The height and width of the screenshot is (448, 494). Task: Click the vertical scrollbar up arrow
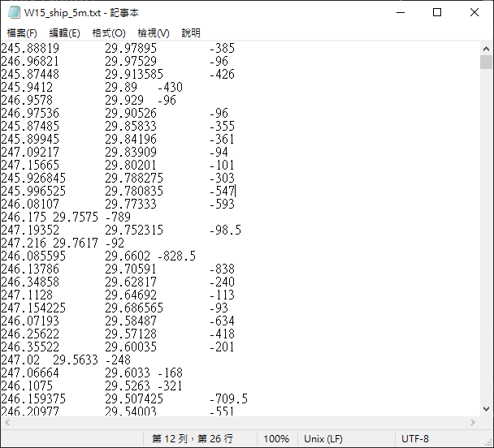point(486,49)
